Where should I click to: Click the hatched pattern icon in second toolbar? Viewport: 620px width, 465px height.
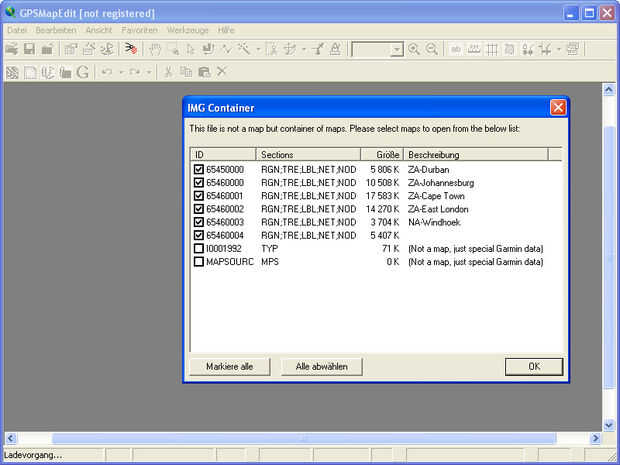coord(12,72)
